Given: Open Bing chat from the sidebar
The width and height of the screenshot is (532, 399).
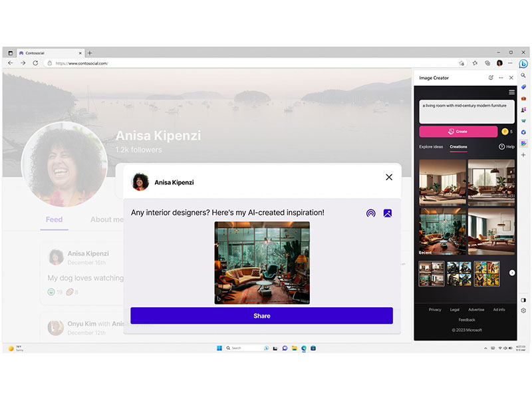Looking at the screenshot, I should click(x=523, y=63).
